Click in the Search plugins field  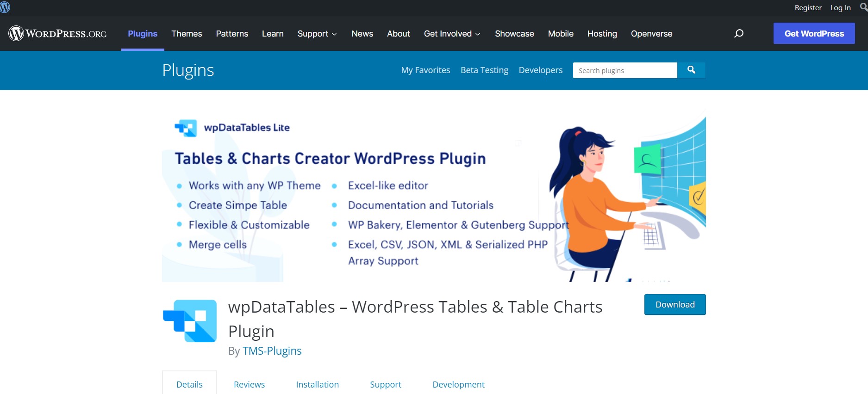624,70
